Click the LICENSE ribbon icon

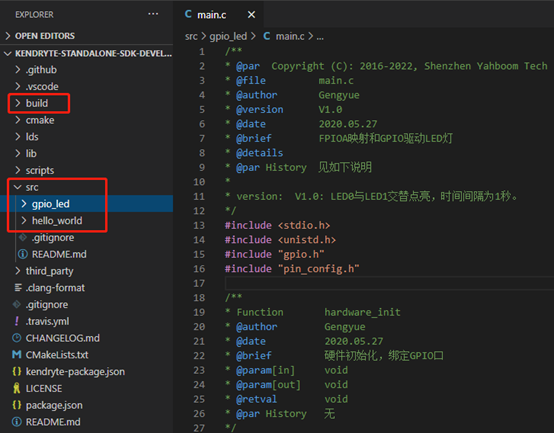click(17, 388)
